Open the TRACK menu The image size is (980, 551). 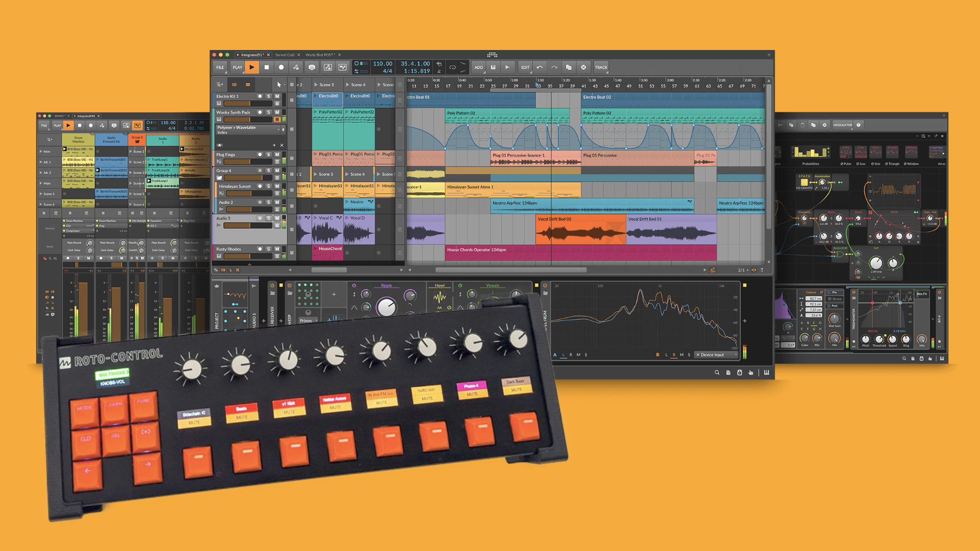pyautogui.click(x=601, y=67)
